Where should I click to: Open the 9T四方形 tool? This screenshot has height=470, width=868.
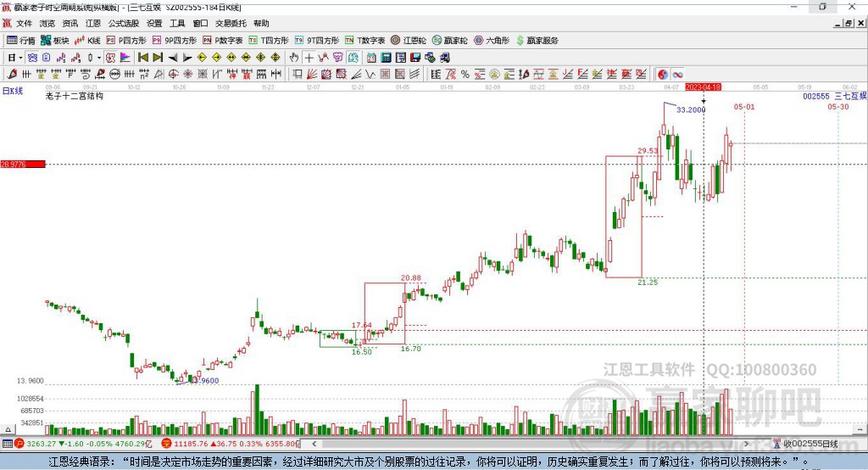pos(317,41)
